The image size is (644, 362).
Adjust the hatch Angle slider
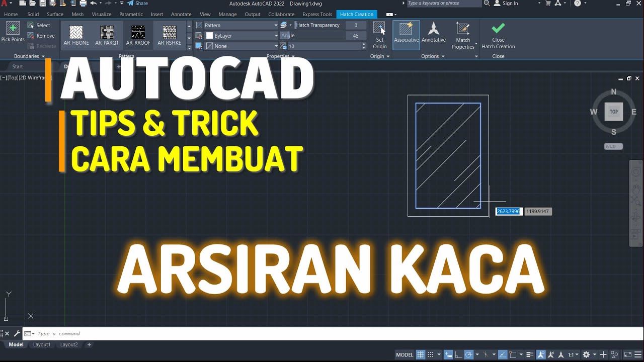tap(312, 36)
